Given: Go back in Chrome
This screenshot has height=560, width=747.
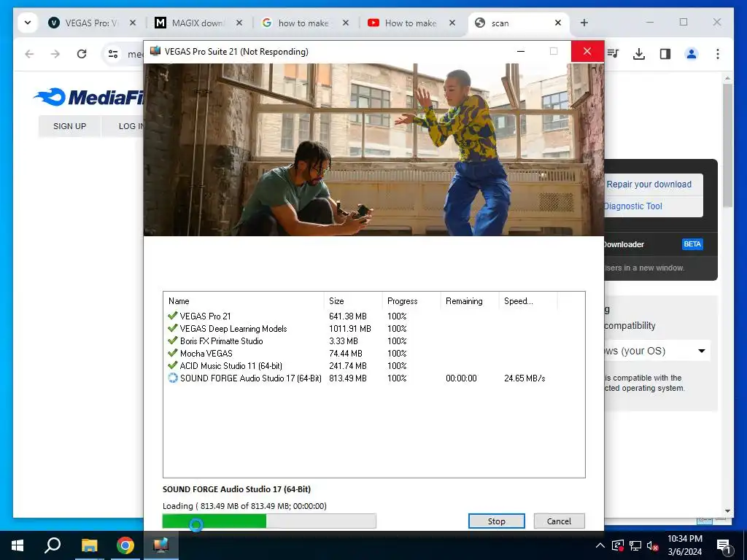Looking at the screenshot, I should coord(29,54).
